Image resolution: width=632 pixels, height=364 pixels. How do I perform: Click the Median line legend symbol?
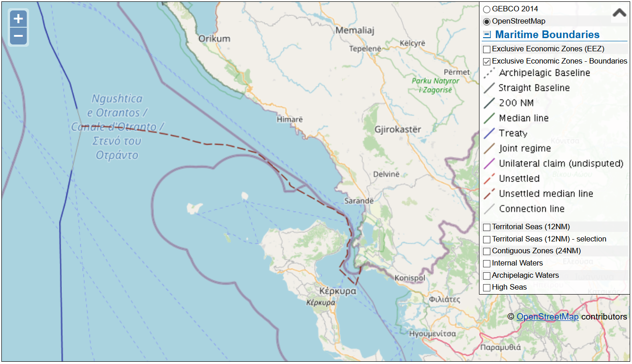[x=489, y=118]
